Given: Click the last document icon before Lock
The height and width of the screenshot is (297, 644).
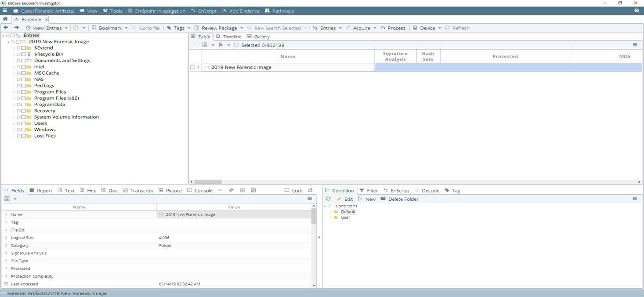Looking at the screenshot, I should coord(253,190).
